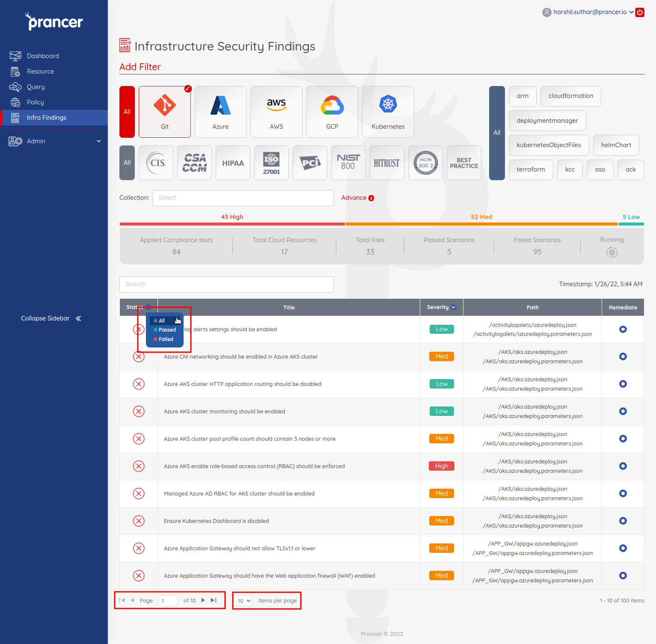Focus the findings Search field
This screenshot has width=656, height=644.
pyautogui.click(x=226, y=285)
